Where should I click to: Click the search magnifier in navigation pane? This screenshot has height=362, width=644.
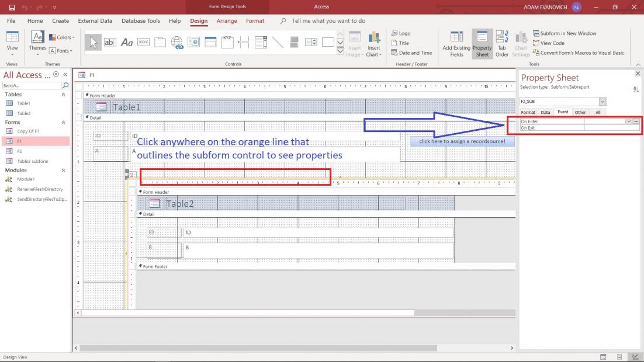click(65, 85)
